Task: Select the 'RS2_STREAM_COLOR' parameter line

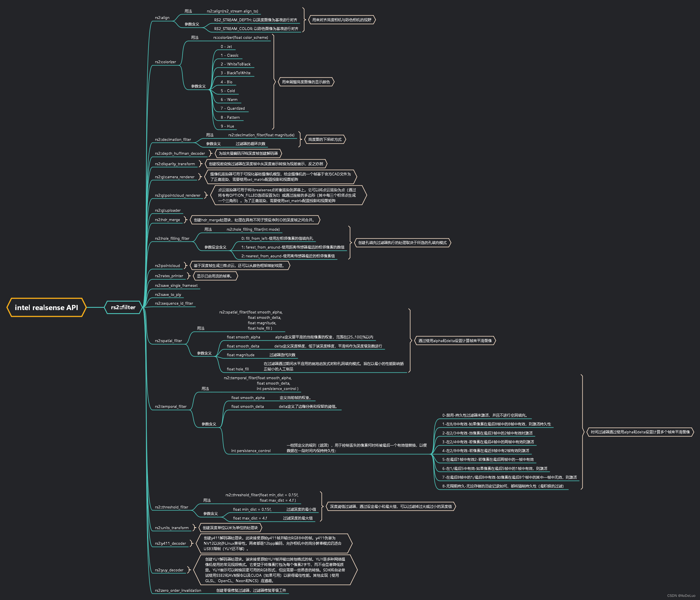Action: coord(256,29)
